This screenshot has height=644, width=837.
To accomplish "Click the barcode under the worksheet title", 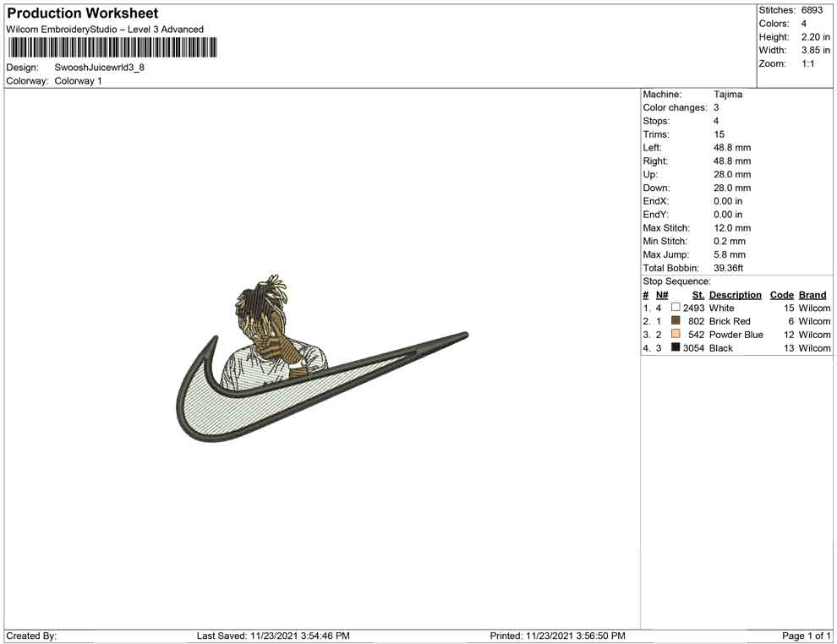I will 112,47.
